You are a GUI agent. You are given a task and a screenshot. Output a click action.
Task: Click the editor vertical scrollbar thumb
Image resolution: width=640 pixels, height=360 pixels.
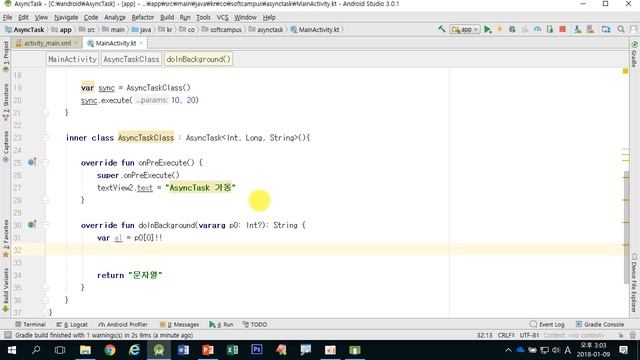(627, 227)
